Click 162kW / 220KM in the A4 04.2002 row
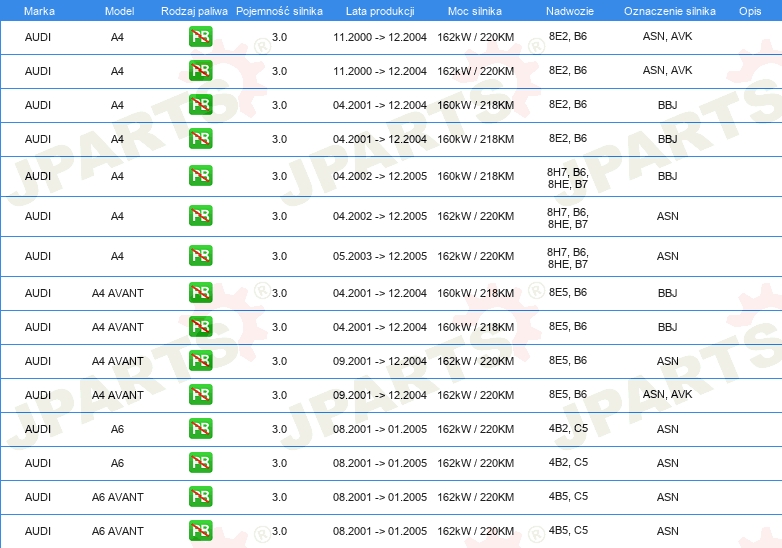 (475, 216)
